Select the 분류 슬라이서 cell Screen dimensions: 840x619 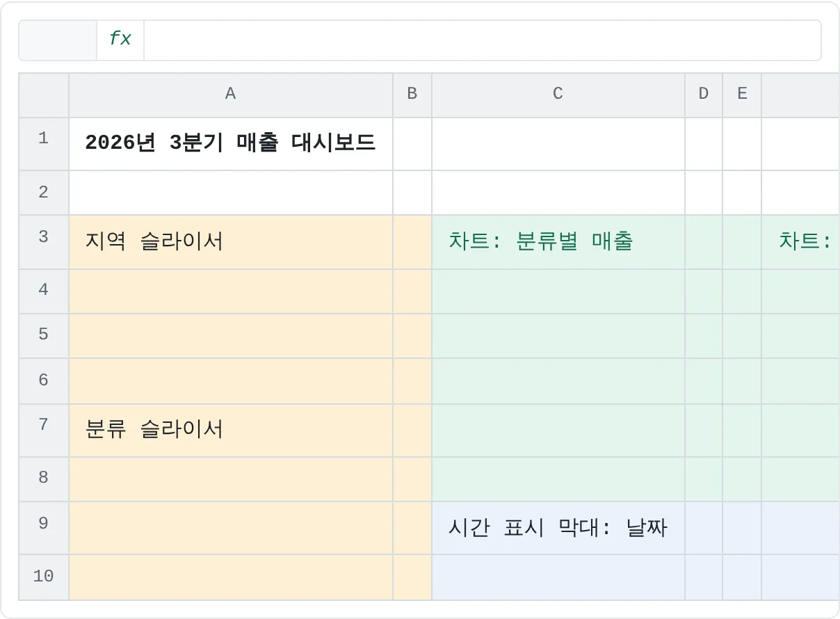point(231,431)
